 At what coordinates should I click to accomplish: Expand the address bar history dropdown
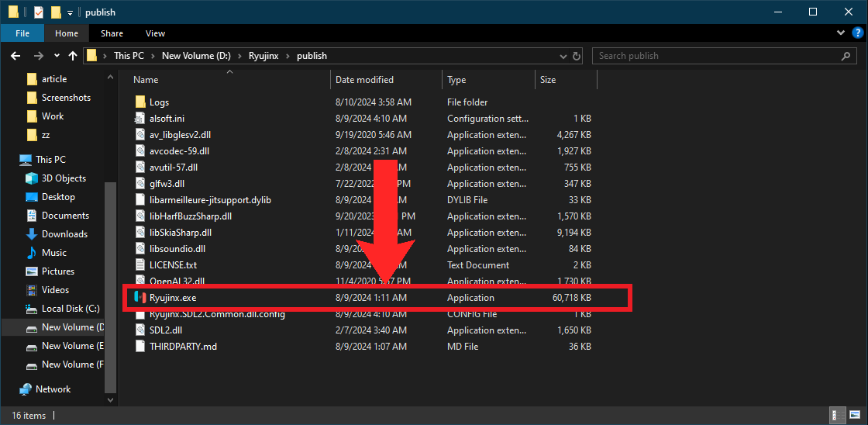[x=563, y=56]
